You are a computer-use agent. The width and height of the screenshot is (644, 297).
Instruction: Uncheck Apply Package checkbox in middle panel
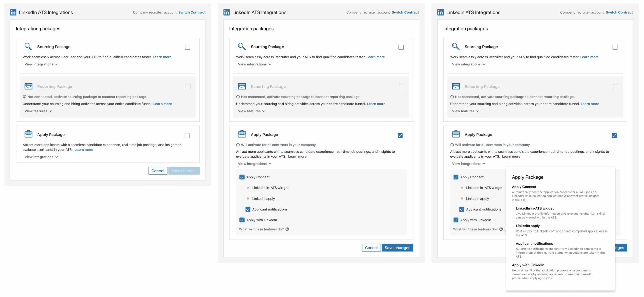point(400,136)
